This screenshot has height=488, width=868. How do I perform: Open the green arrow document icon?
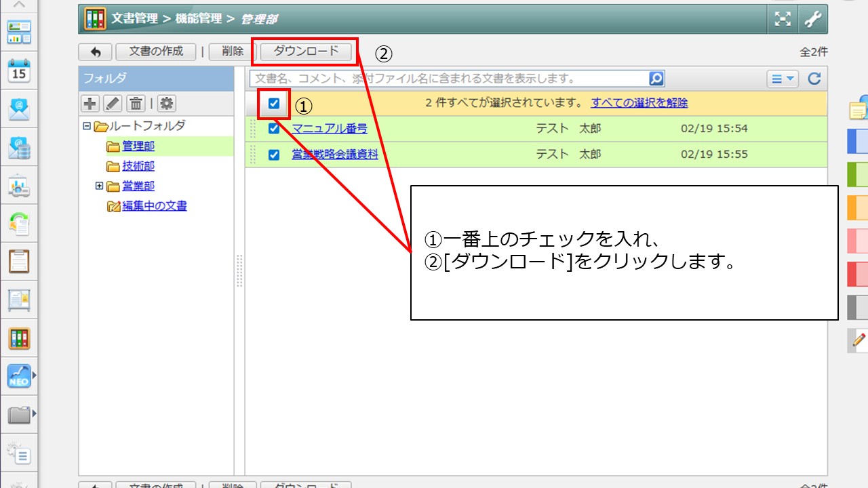(x=19, y=224)
